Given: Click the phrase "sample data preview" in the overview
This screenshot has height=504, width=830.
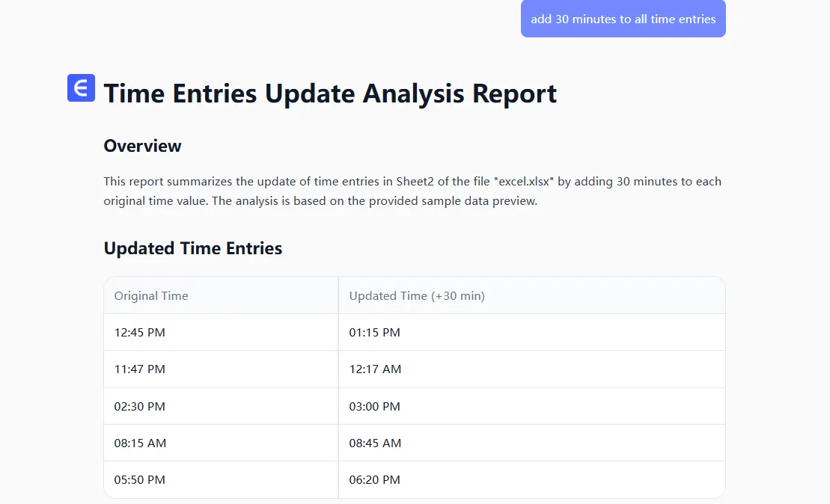Looking at the screenshot, I should [480, 201].
